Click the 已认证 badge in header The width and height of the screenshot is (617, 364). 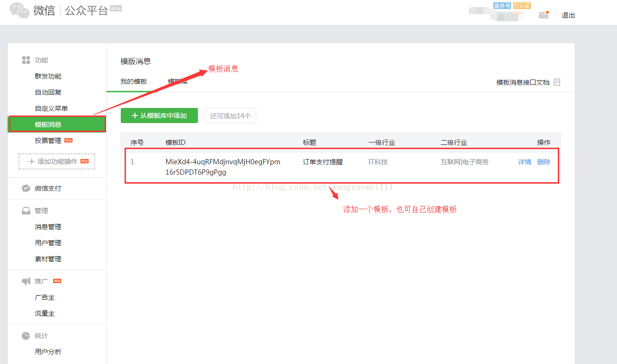pyautogui.click(x=522, y=6)
